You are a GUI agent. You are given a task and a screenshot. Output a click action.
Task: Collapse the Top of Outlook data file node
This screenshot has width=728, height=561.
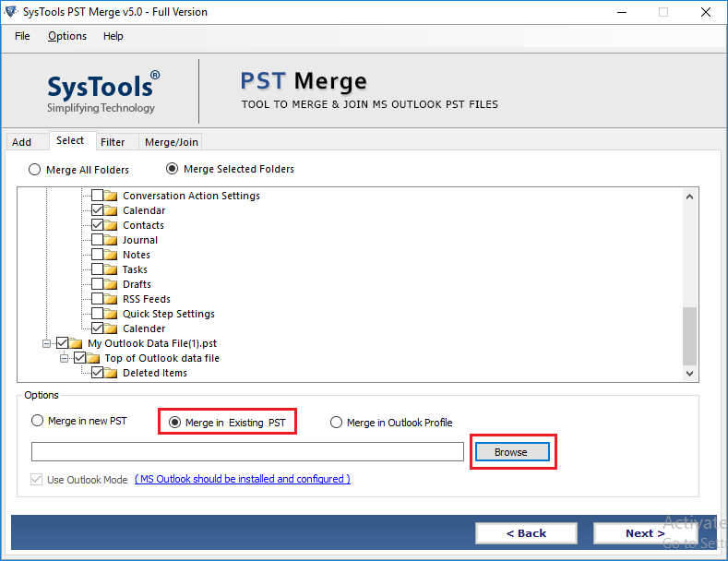(x=65, y=358)
